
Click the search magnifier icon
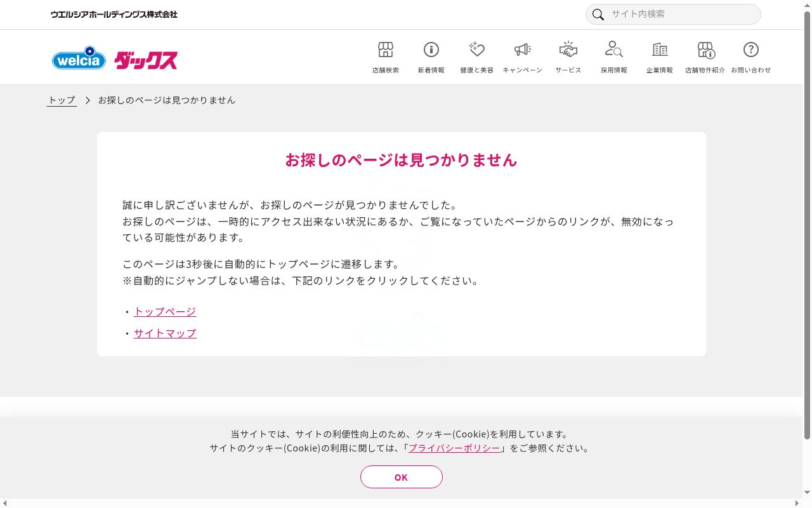(598, 15)
